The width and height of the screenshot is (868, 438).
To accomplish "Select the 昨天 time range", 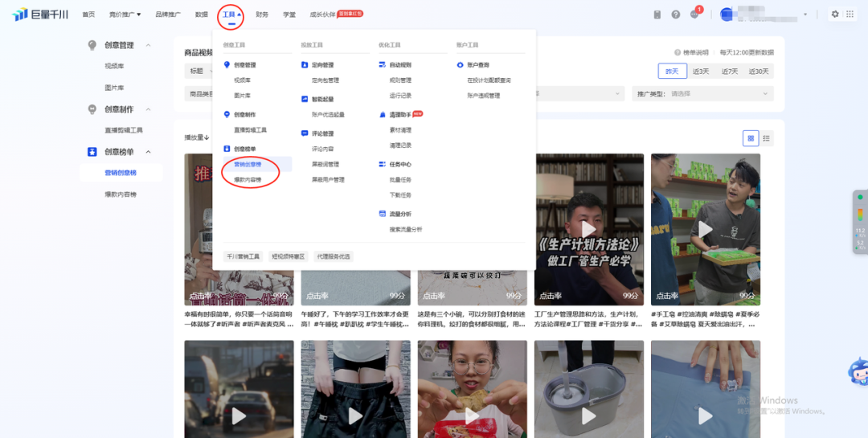I will pos(672,71).
